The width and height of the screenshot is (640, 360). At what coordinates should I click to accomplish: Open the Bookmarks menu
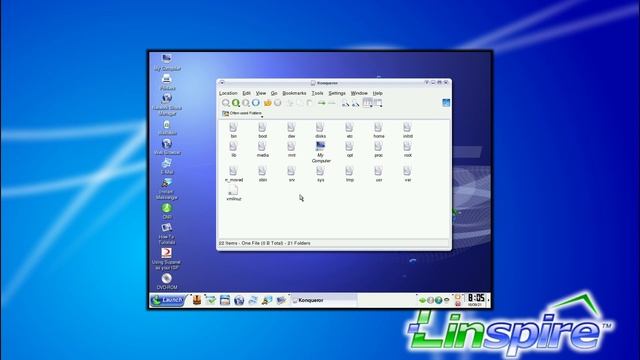coord(294,93)
